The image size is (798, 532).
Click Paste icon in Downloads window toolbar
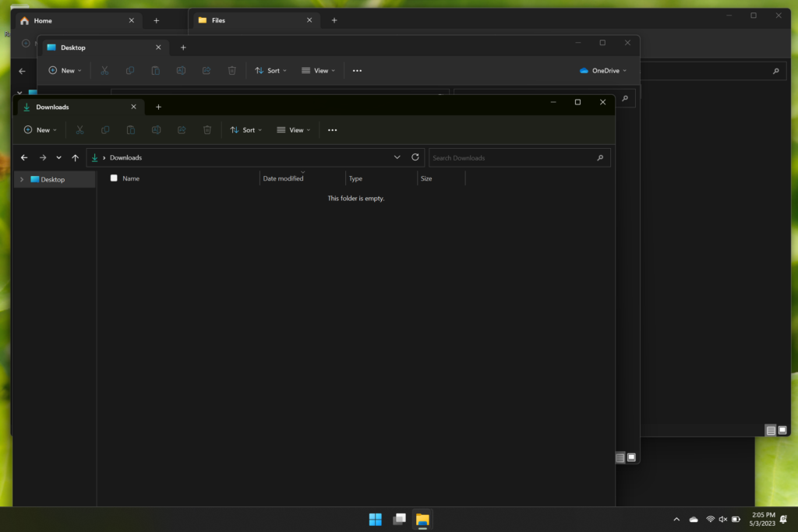[131, 130]
